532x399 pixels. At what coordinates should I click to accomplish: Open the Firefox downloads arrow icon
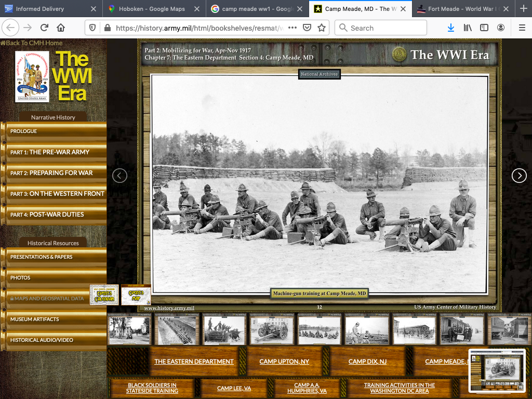[450, 28]
